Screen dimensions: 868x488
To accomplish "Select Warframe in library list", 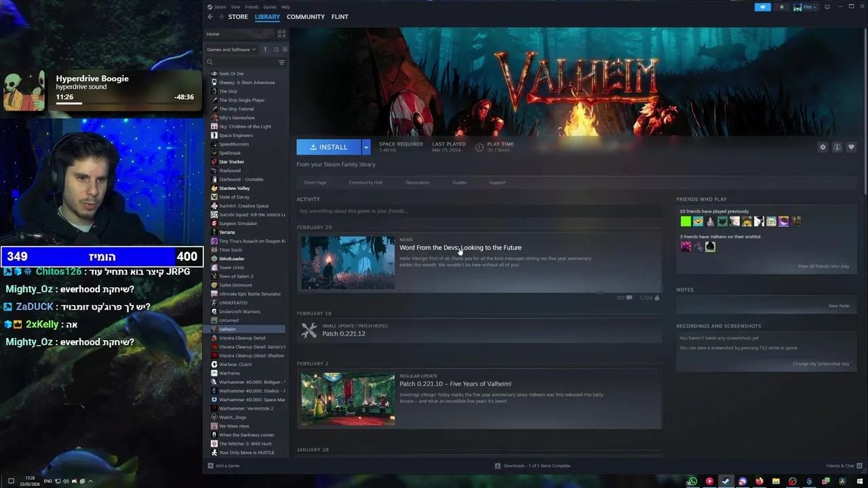I will (x=229, y=373).
